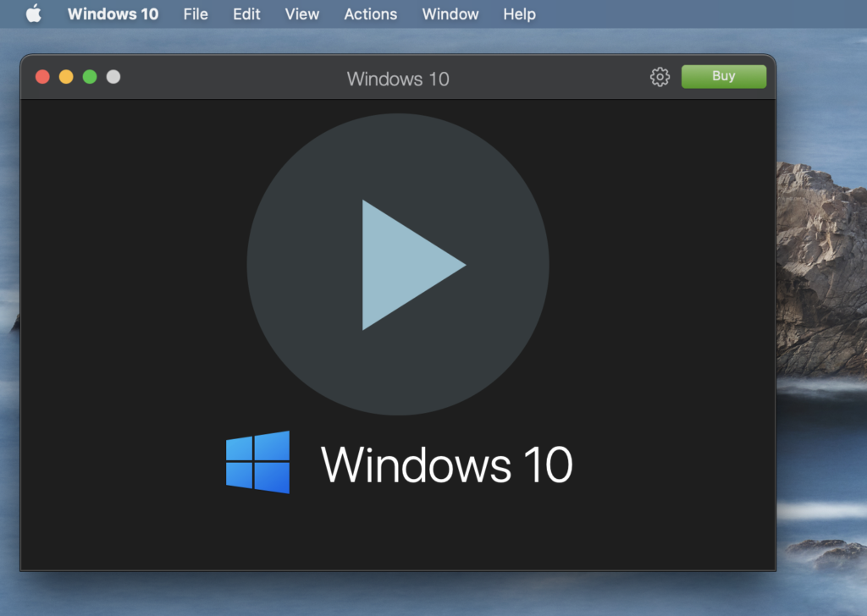Open the File menu
This screenshot has height=616, width=867.
click(x=196, y=14)
